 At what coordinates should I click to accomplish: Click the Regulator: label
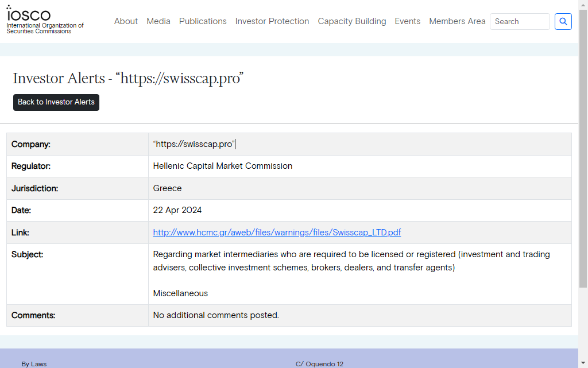click(x=31, y=166)
